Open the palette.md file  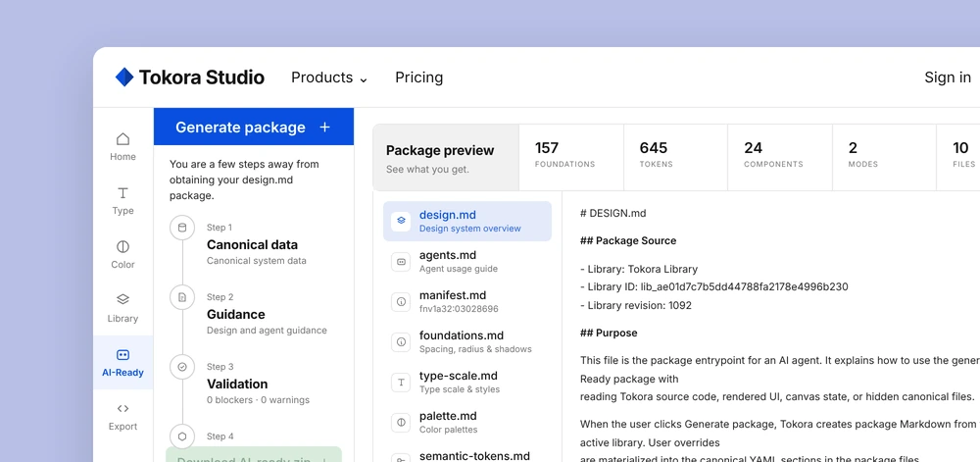click(x=467, y=422)
